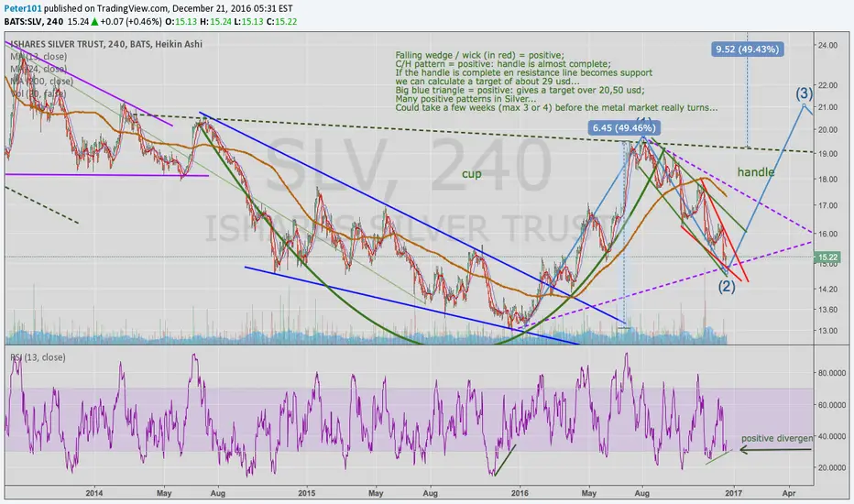Click the 'Many positive patterns in Silver' note
This screenshot has height=504, width=854.
pyautogui.click(x=465, y=99)
